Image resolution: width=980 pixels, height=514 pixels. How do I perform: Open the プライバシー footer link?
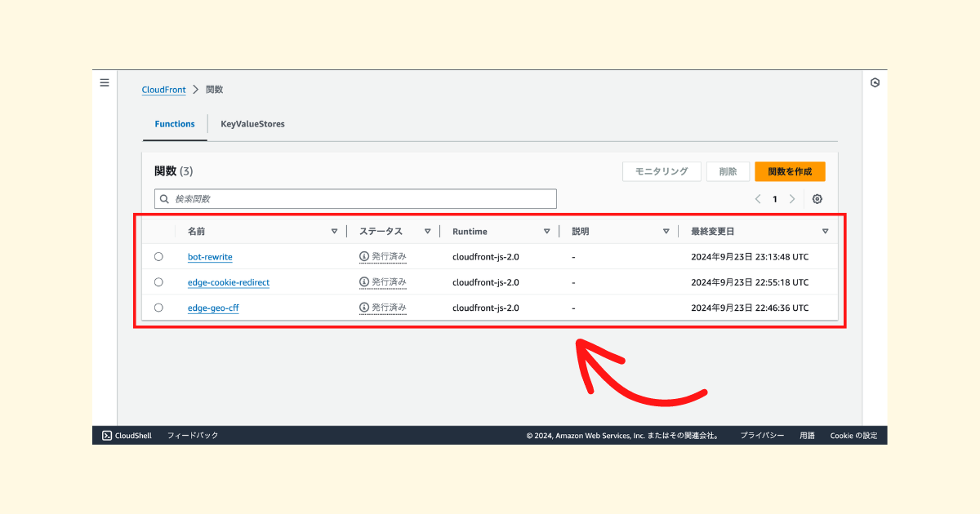(762, 436)
